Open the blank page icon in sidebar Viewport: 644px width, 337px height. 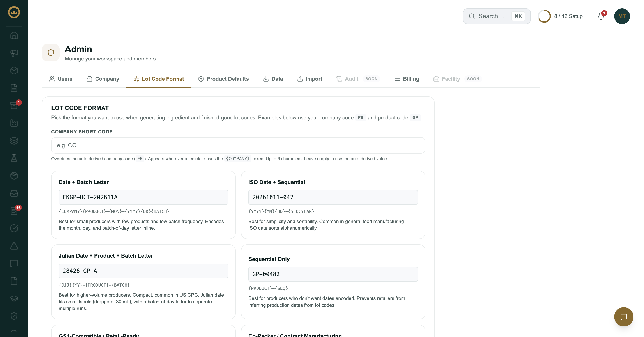point(14,281)
